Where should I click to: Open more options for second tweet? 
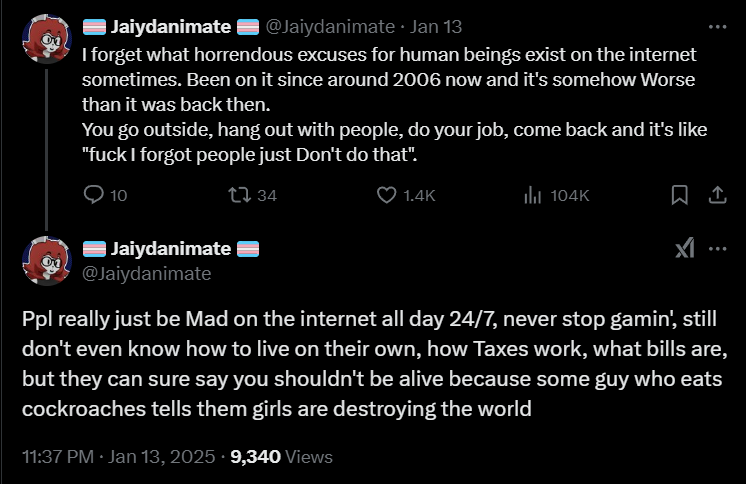coord(717,249)
